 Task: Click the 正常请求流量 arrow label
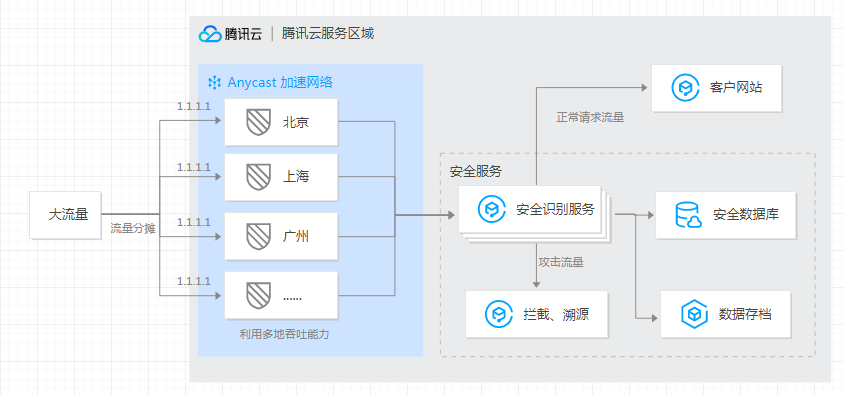coord(590,117)
